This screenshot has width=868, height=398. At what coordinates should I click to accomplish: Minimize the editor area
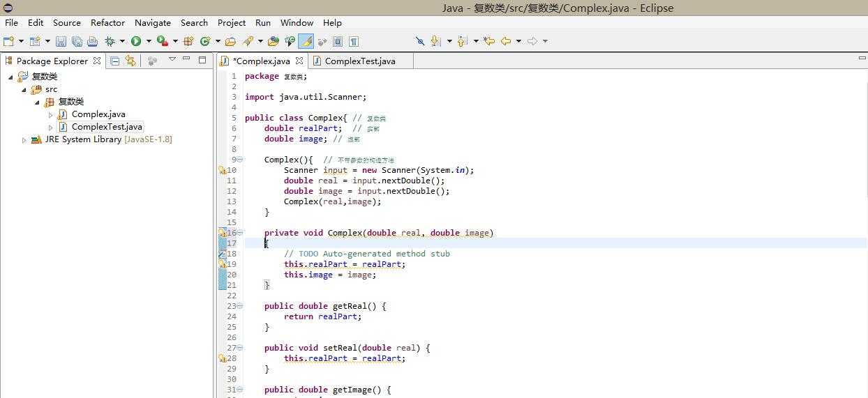coord(862,58)
